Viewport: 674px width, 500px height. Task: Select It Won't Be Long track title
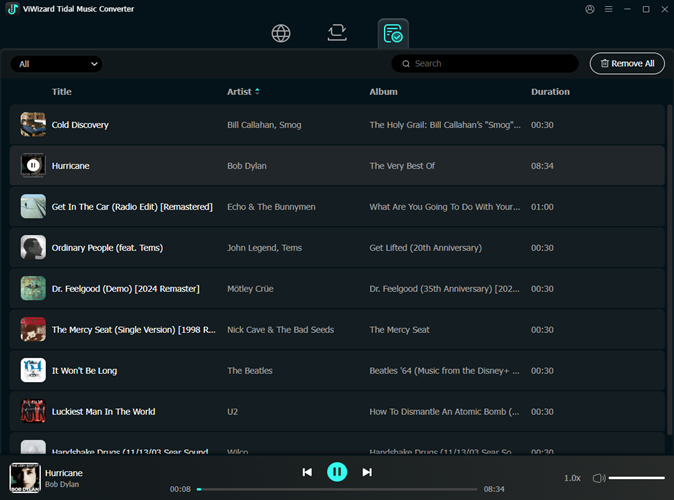tap(84, 371)
